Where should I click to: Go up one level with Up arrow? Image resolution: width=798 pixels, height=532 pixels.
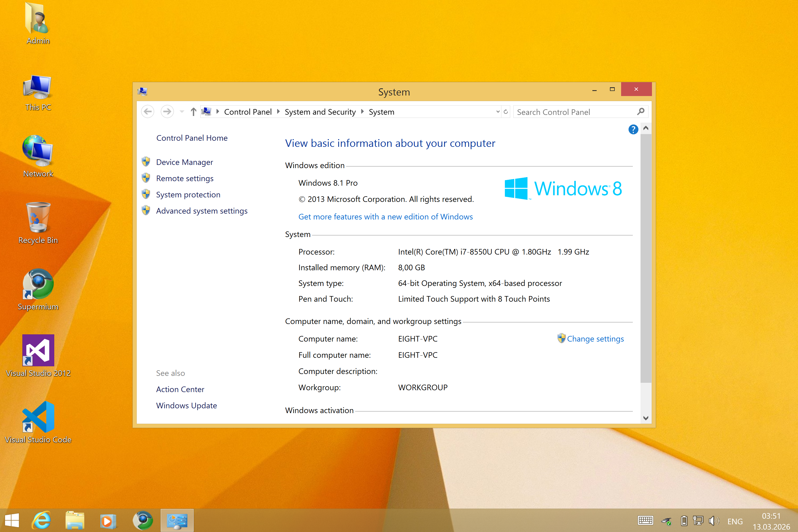point(193,112)
